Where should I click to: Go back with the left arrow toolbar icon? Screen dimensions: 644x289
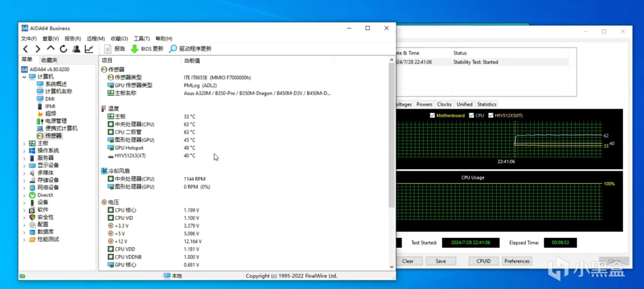click(26, 49)
